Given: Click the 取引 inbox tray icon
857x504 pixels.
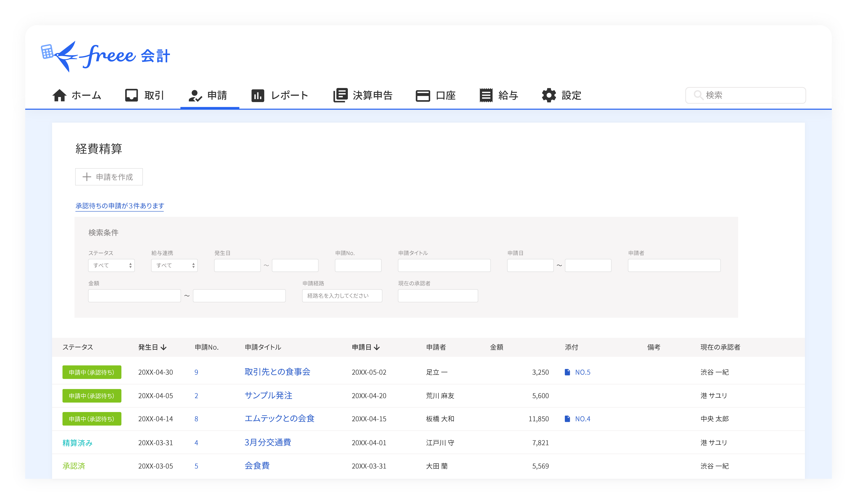Looking at the screenshot, I should pyautogui.click(x=131, y=95).
